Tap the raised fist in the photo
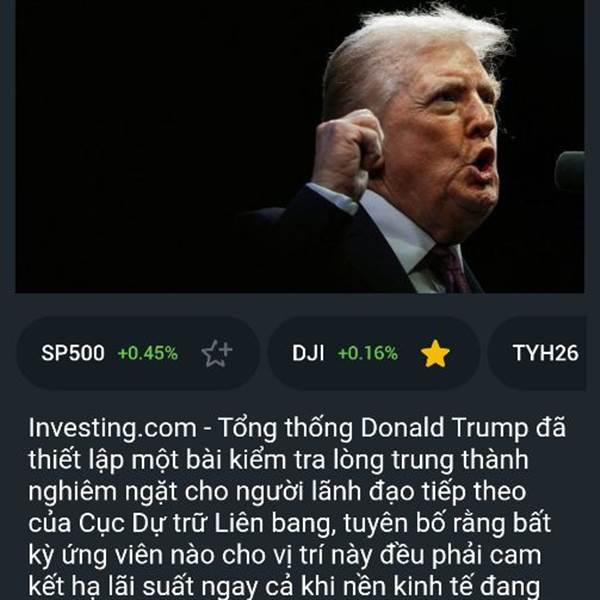This screenshot has height=600, width=600. pyautogui.click(x=348, y=153)
